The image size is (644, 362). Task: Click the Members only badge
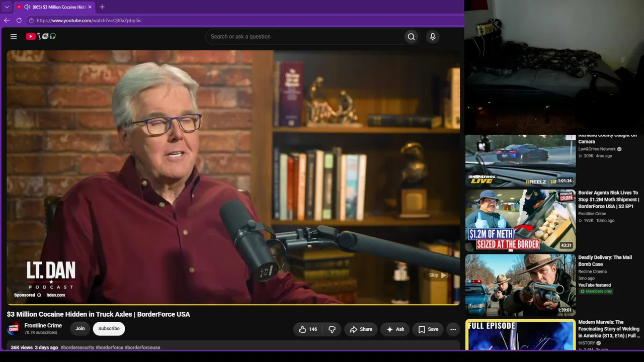tap(596, 292)
